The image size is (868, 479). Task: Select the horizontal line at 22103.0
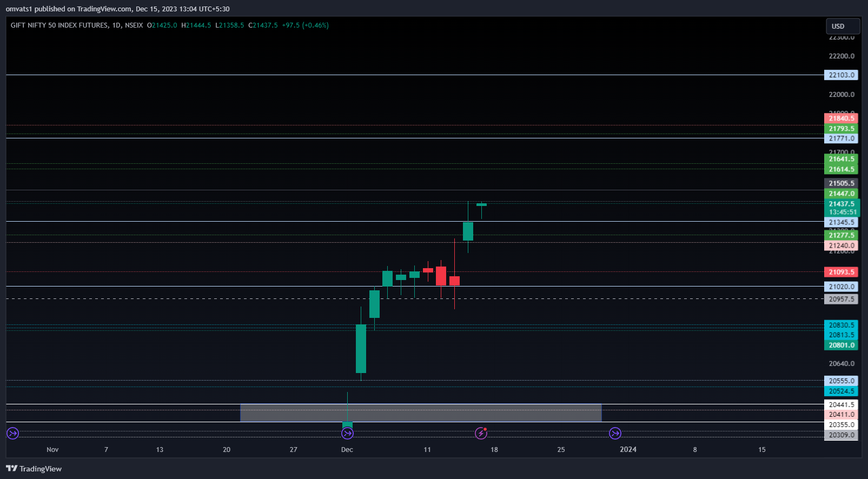pyautogui.click(x=415, y=75)
